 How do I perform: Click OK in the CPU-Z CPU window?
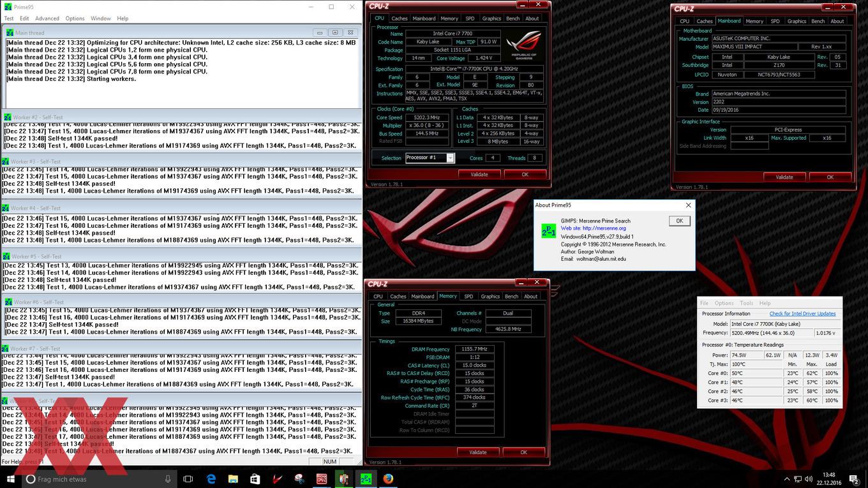pos(525,174)
